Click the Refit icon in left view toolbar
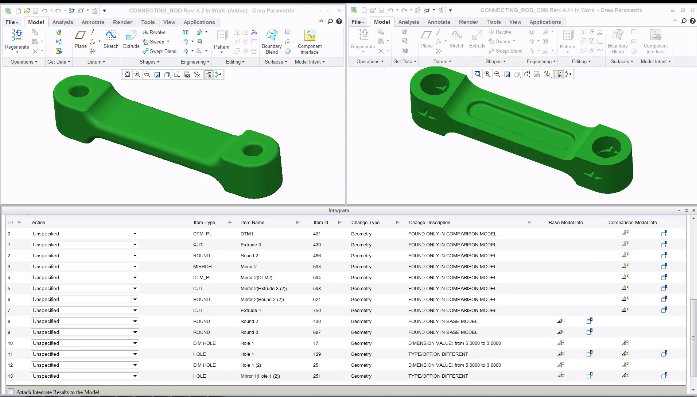697x397 pixels. [x=127, y=75]
